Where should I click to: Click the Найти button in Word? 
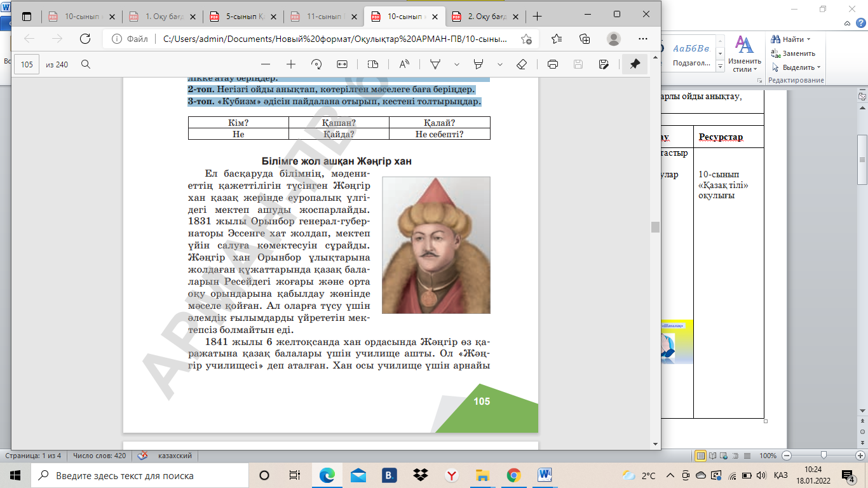[x=793, y=39]
